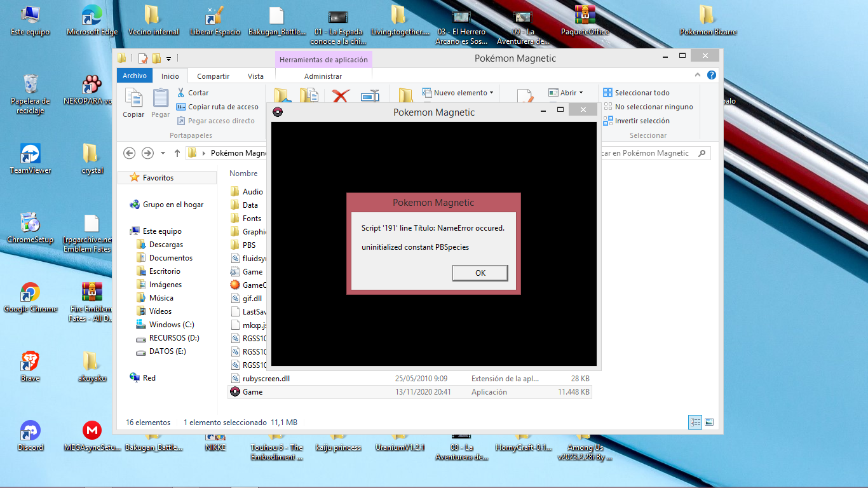Image resolution: width=868 pixels, height=488 pixels.
Task: Expand the Abrir dropdown arrow
Action: [x=580, y=93]
